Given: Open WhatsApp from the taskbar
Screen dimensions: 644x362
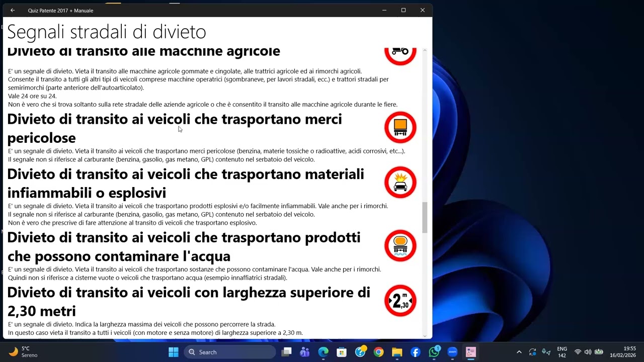Looking at the screenshot, I should (434, 352).
